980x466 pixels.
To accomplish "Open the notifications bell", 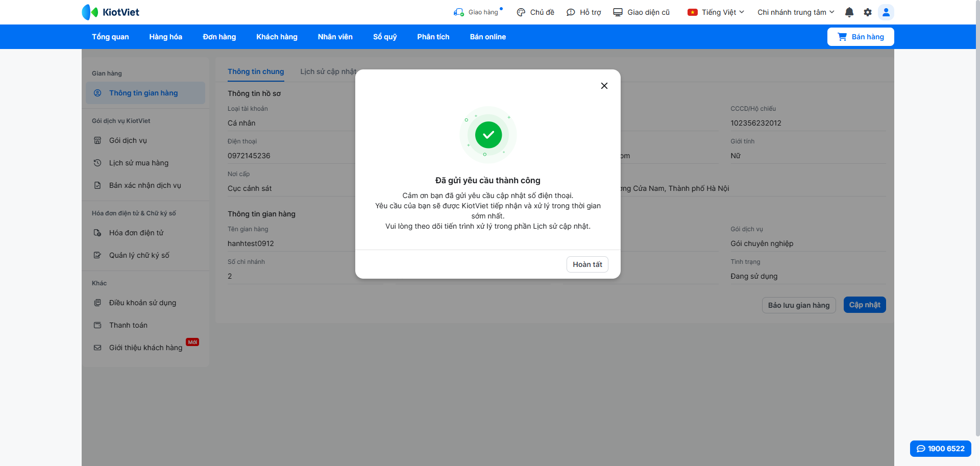I will click(x=849, y=12).
